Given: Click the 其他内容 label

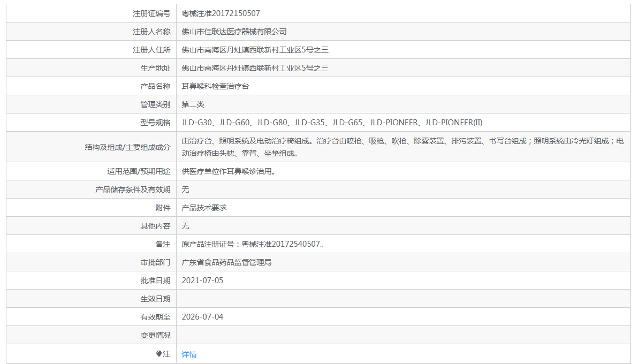Looking at the screenshot, I should point(155,226).
